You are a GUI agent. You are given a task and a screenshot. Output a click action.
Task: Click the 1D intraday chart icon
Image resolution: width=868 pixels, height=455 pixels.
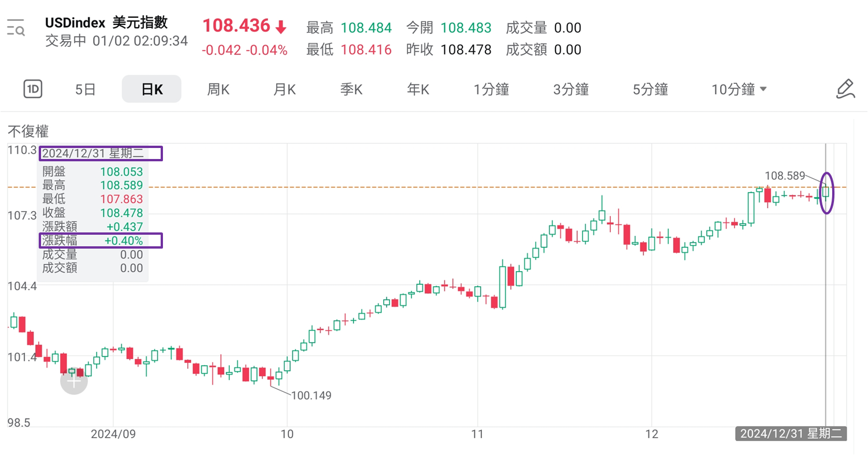pyautogui.click(x=33, y=89)
